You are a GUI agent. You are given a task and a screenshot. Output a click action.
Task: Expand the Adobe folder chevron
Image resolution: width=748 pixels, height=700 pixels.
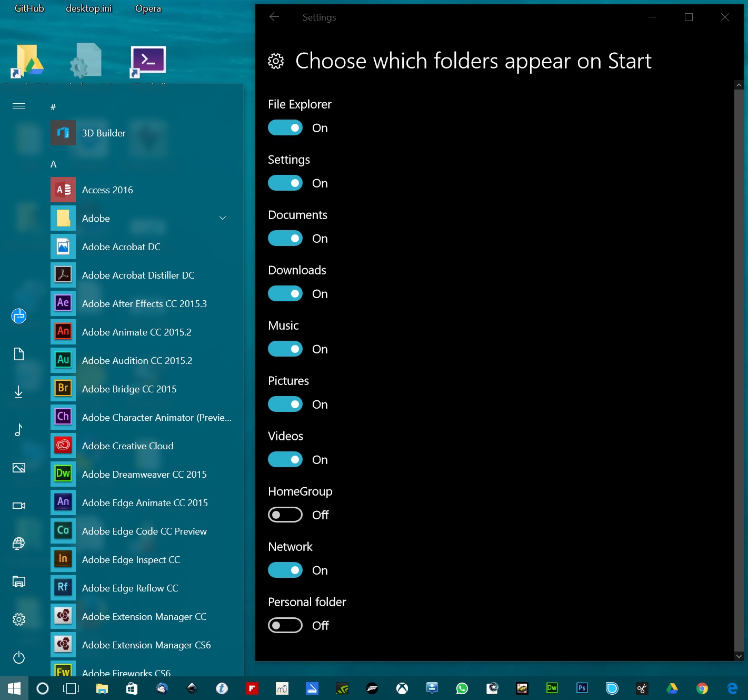point(223,218)
